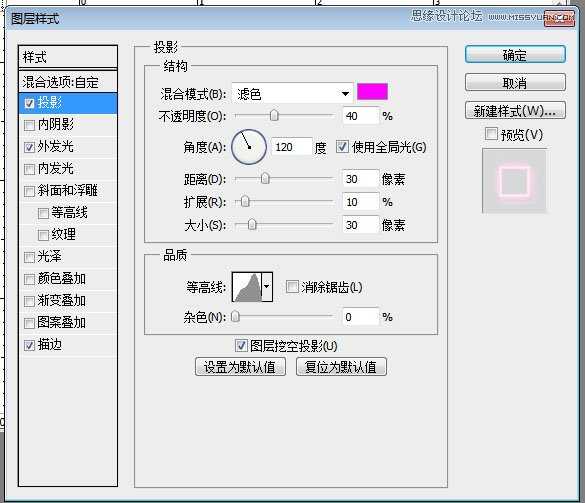Check the 渐变叠加 checkbox

pos(29,301)
